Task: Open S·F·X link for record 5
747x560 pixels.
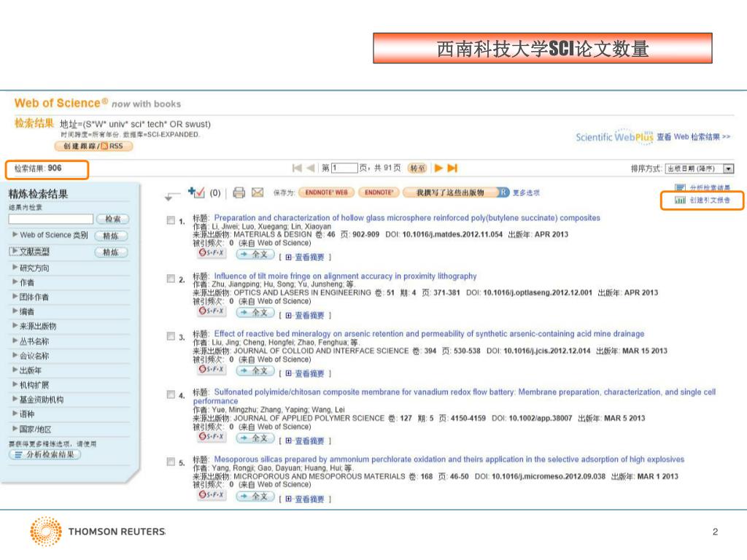Action: click(212, 495)
